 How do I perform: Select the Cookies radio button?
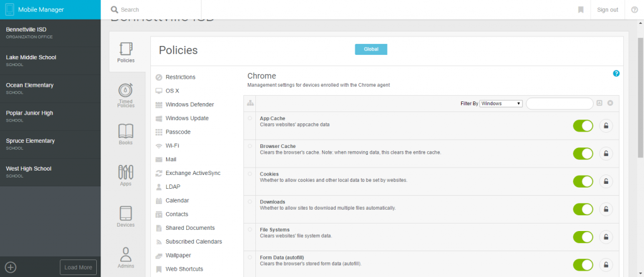(250, 174)
